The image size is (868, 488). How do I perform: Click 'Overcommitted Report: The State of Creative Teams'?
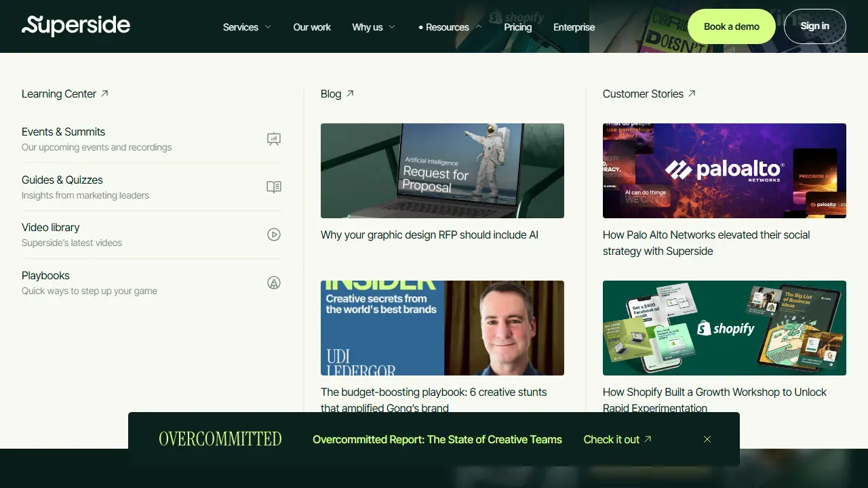437,439
